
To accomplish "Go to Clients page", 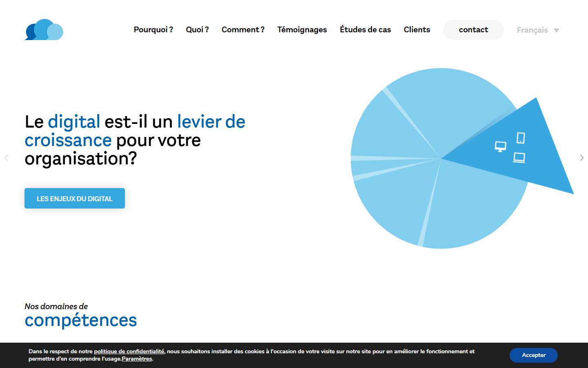I will 417,29.
